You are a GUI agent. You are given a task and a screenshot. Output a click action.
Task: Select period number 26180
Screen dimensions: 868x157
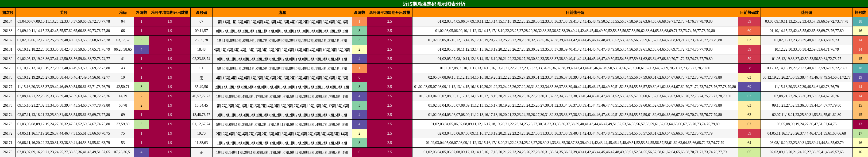tap(8, 59)
